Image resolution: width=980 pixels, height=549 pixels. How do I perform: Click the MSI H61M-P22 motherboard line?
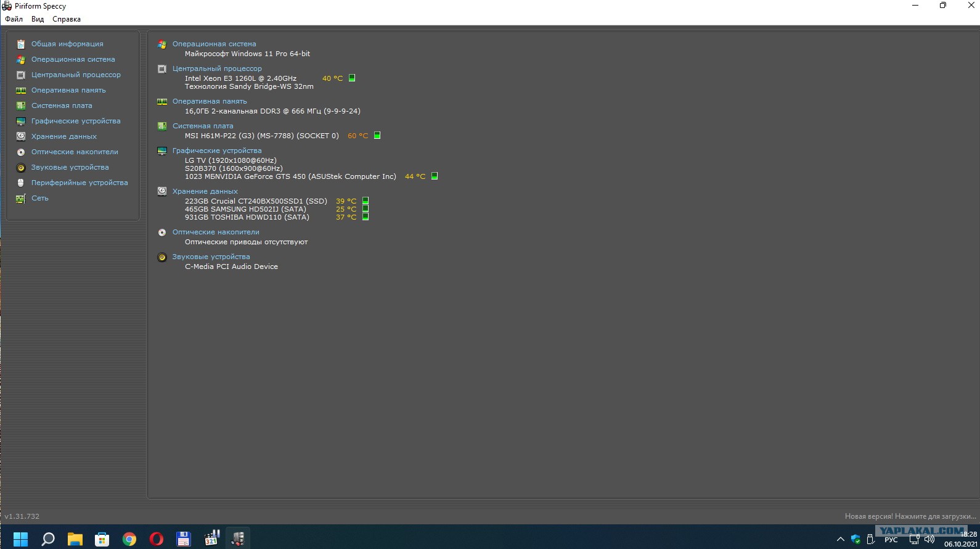[x=262, y=136]
